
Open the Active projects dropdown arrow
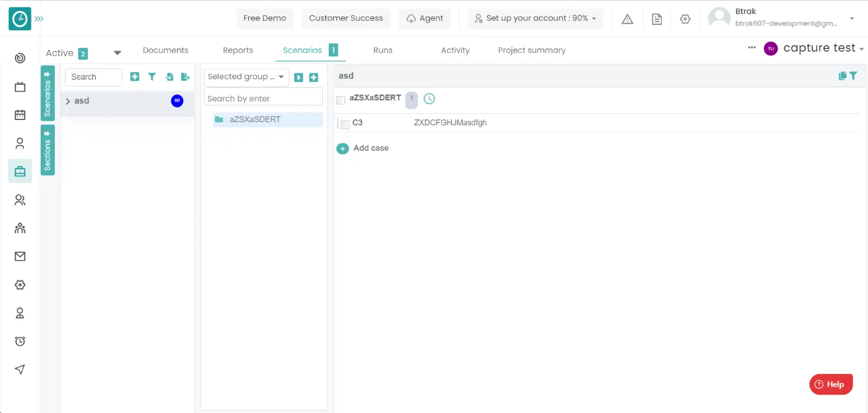tap(117, 53)
